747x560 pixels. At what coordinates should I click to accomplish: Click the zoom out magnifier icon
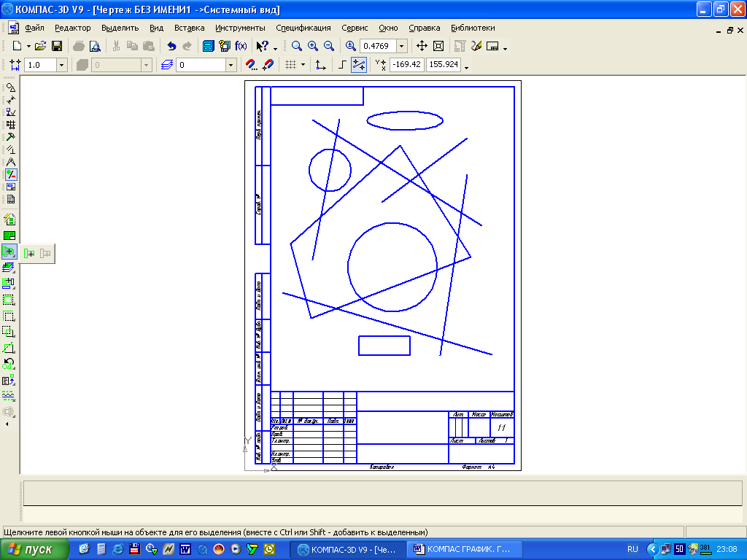[x=329, y=46]
